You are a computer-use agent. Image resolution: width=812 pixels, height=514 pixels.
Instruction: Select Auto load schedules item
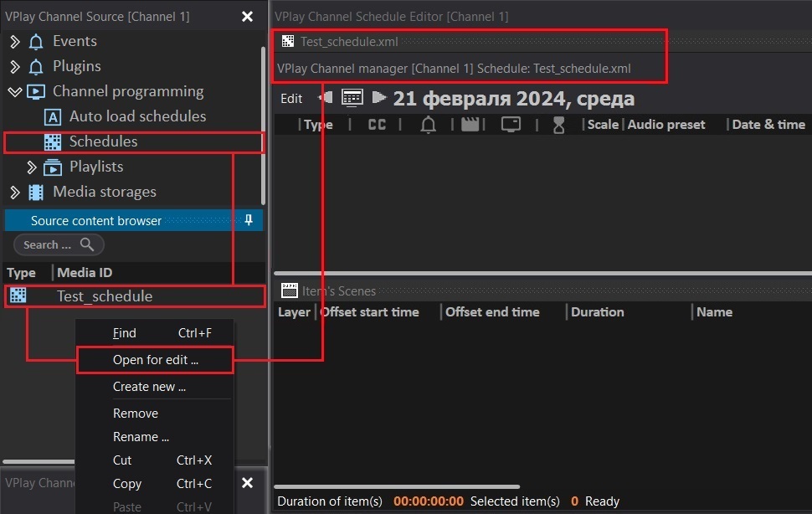pos(138,116)
